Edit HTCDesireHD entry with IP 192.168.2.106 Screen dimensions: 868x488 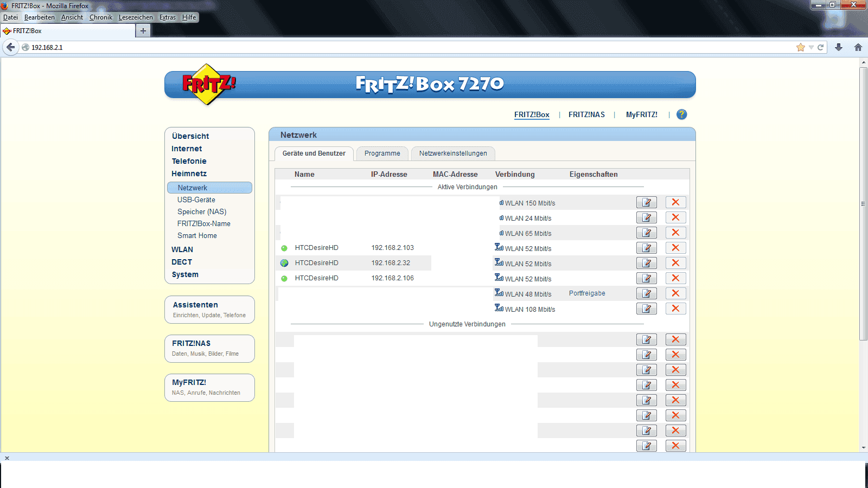coord(647,278)
